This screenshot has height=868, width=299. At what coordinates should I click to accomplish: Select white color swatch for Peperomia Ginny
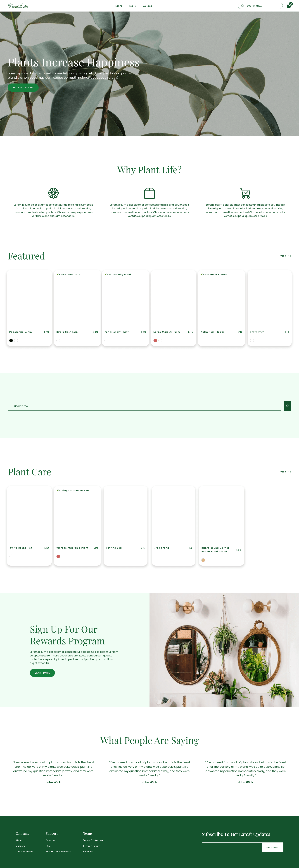pyautogui.click(x=16, y=341)
